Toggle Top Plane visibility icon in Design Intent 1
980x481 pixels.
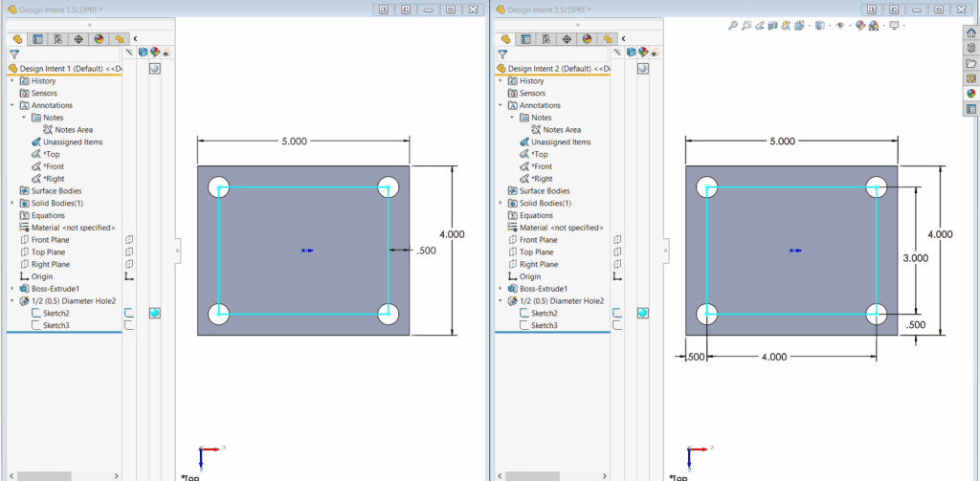pyautogui.click(x=129, y=251)
